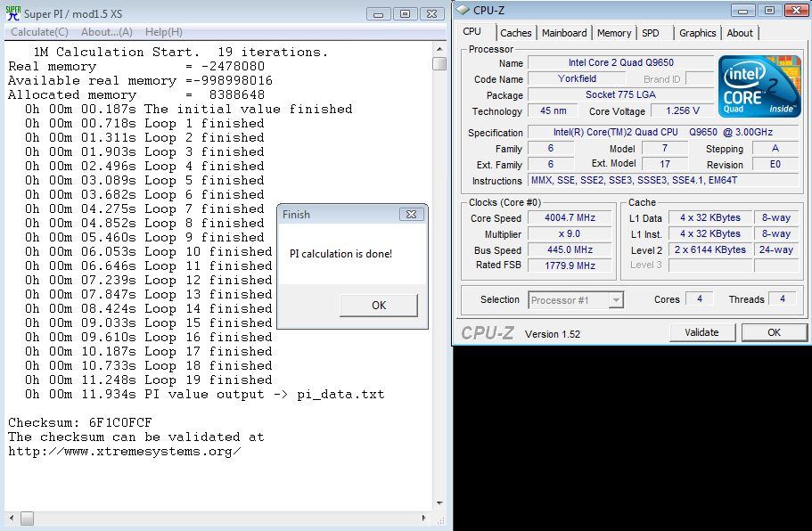The width and height of the screenshot is (812, 531).
Task: Click the Intel Core 2 Quad logo
Action: point(759,86)
